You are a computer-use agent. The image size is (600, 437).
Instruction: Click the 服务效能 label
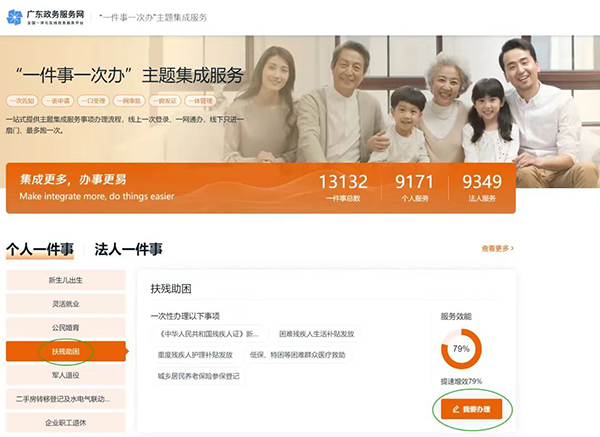click(x=456, y=316)
